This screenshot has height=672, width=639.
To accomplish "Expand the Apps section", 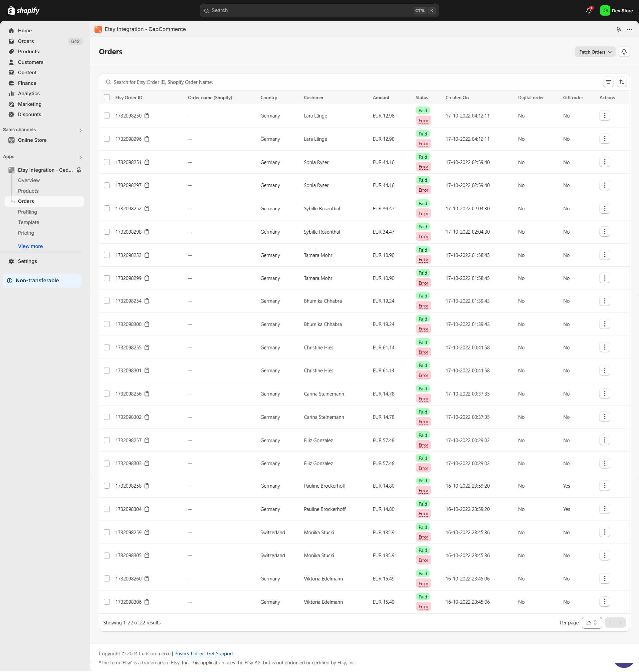I will pyautogui.click(x=81, y=157).
